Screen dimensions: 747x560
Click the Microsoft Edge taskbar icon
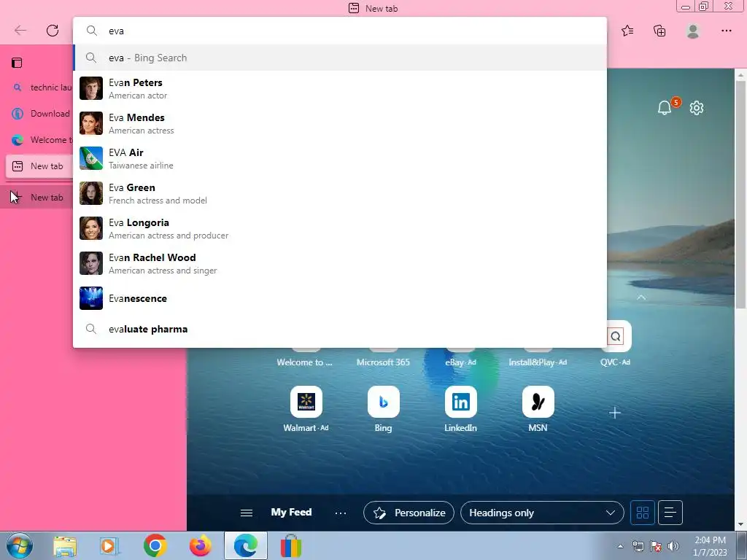point(246,545)
